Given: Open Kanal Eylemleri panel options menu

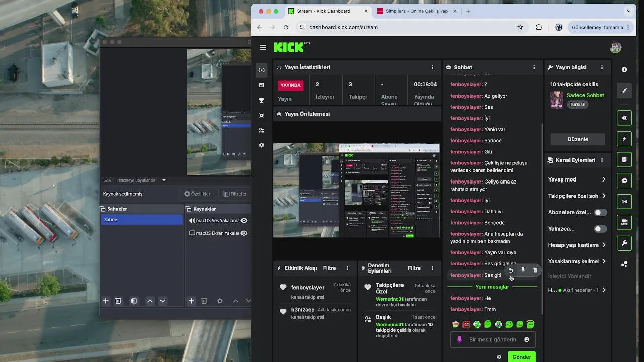Looking at the screenshot, I should pos(602,160).
